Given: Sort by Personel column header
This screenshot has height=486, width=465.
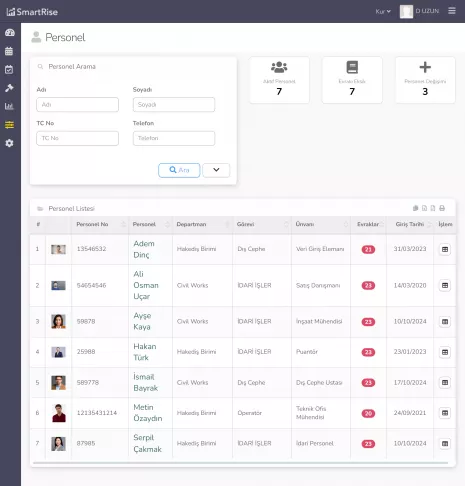Looking at the screenshot, I should coord(150,224).
